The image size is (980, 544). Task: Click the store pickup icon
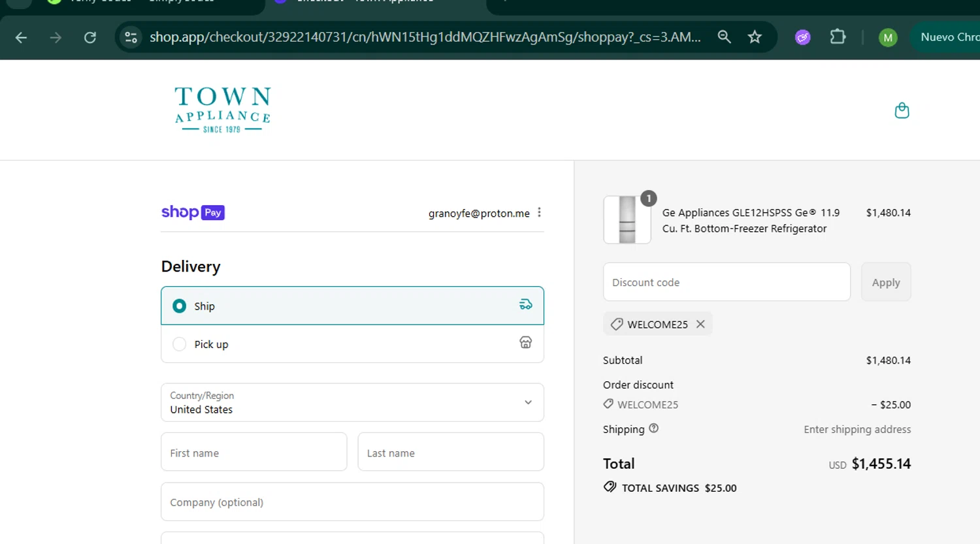(525, 342)
